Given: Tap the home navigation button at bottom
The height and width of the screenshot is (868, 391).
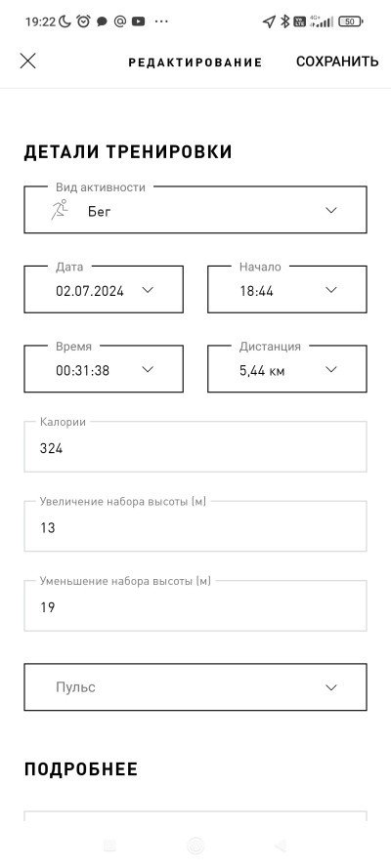Looking at the screenshot, I should point(195,846).
